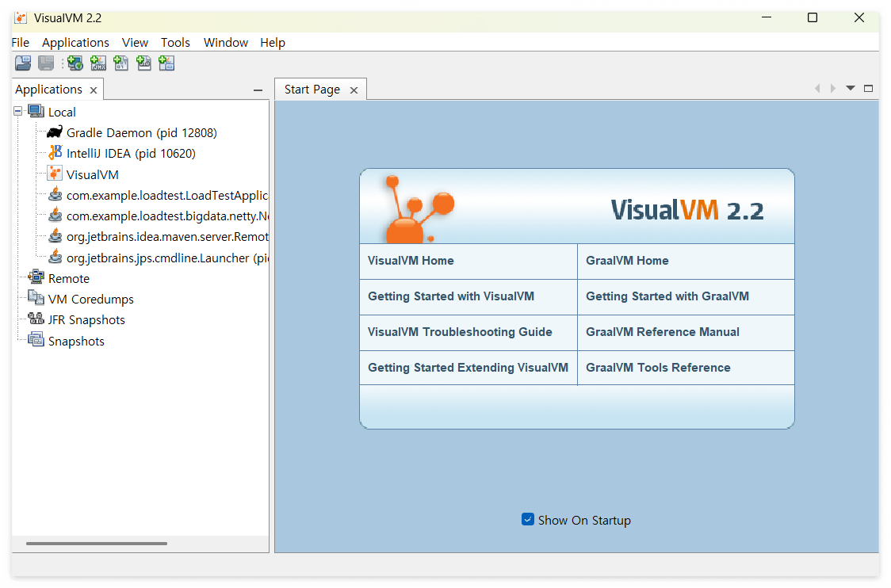This screenshot has height=588, width=891.
Task: Select com.example.loadtest.LoadTestApplic entry
Action: tap(167, 196)
